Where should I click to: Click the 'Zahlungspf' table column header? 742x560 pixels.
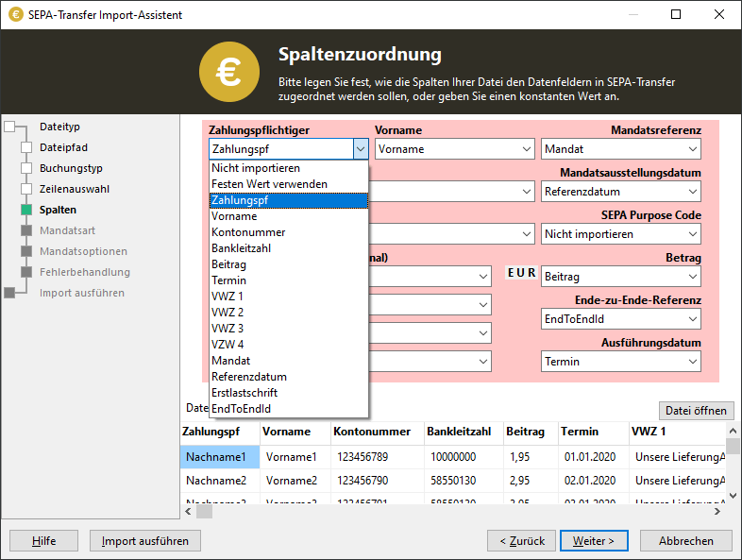[220, 432]
